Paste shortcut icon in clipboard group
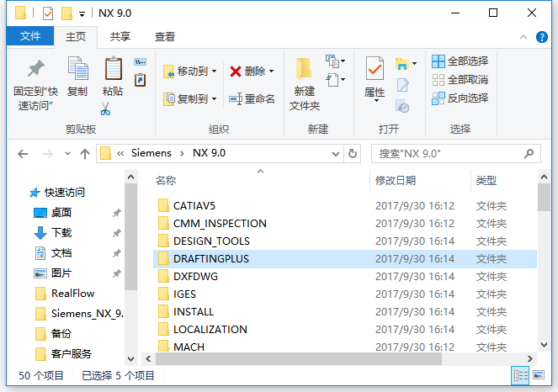This screenshot has height=392, width=558. [x=141, y=80]
